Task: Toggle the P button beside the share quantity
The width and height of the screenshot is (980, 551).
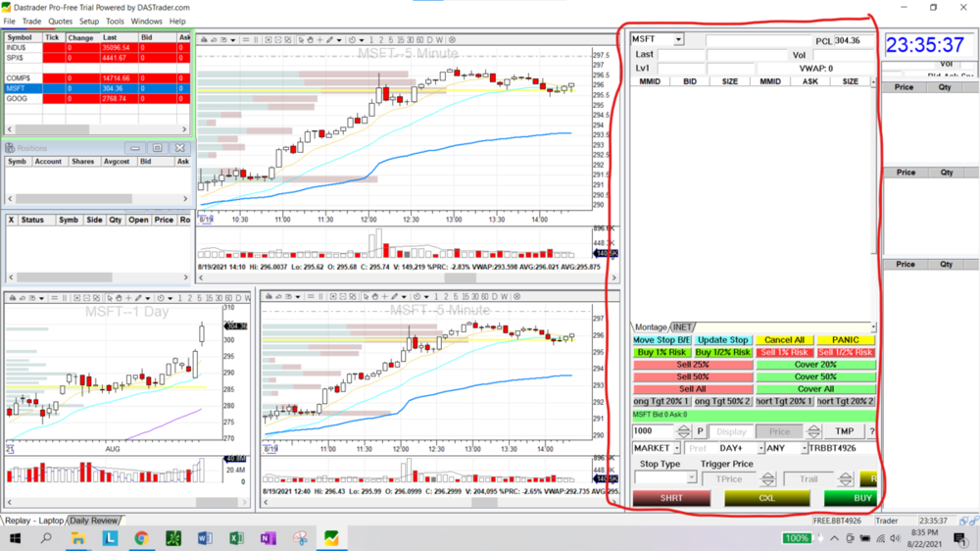Action: click(700, 431)
